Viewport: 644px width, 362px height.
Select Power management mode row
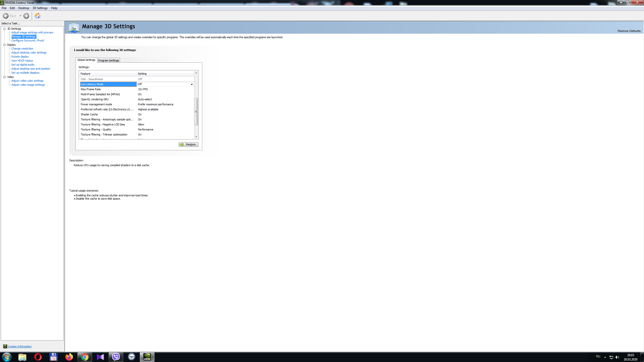click(137, 104)
